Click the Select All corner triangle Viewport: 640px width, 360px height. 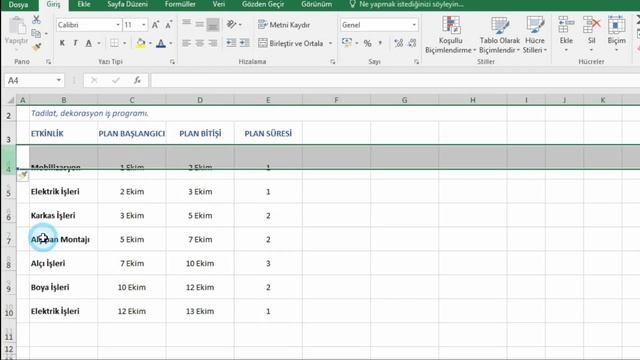point(10,100)
